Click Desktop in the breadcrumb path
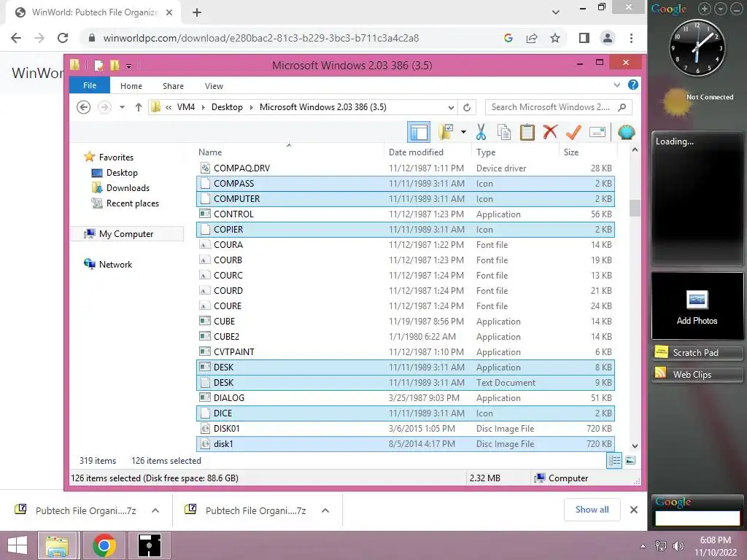 tap(227, 107)
